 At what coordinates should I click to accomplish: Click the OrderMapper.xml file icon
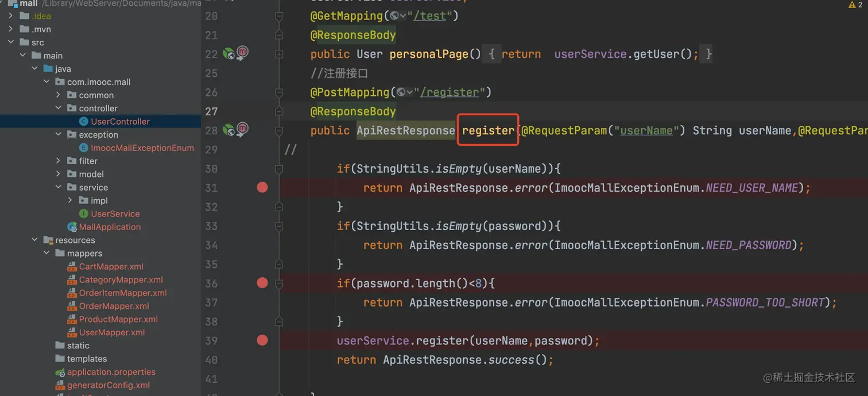[72, 306]
